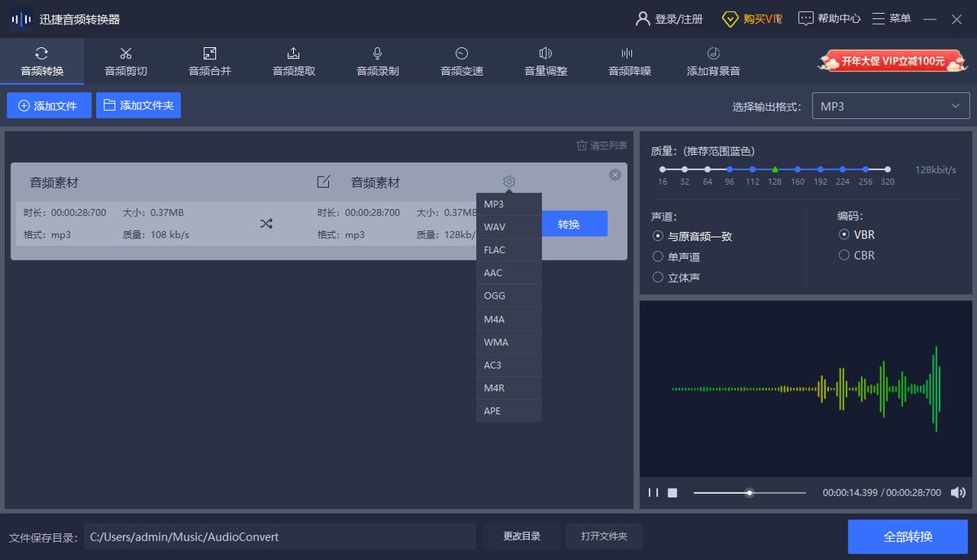Click the 全部转换 convert all button
The image size is (977, 560).
click(x=909, y=536)
